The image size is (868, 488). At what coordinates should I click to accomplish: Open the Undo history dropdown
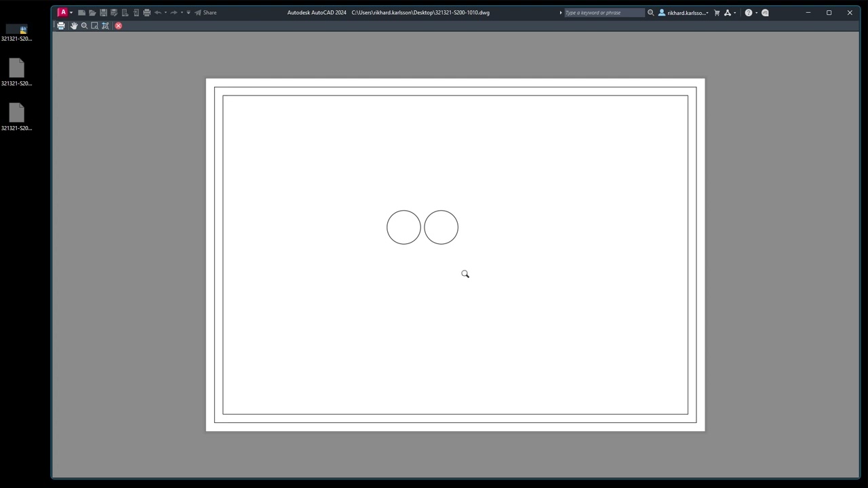click(165, 12)
